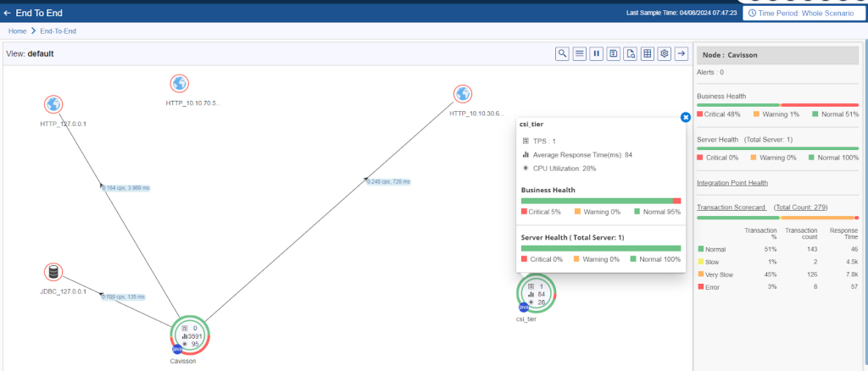Pause the live flowmap refresh
The width and height of the screenshot is (868, 371).
click(x=597, y=53)
